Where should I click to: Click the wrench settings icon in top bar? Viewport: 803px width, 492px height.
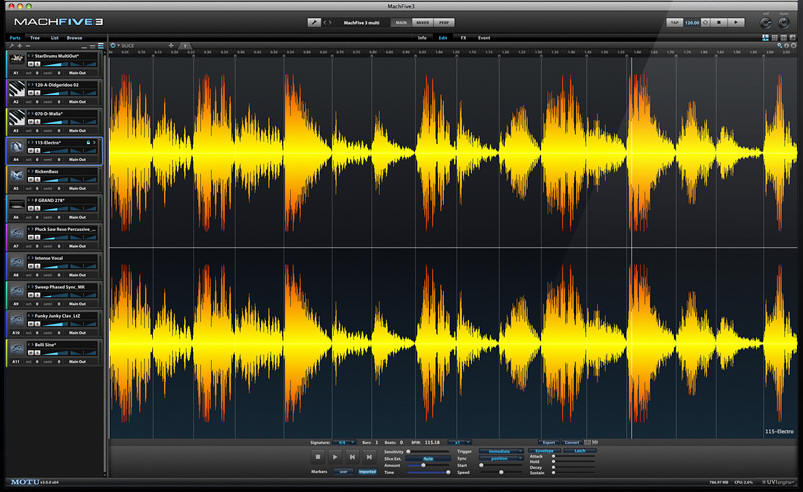(x=313, y=21)
